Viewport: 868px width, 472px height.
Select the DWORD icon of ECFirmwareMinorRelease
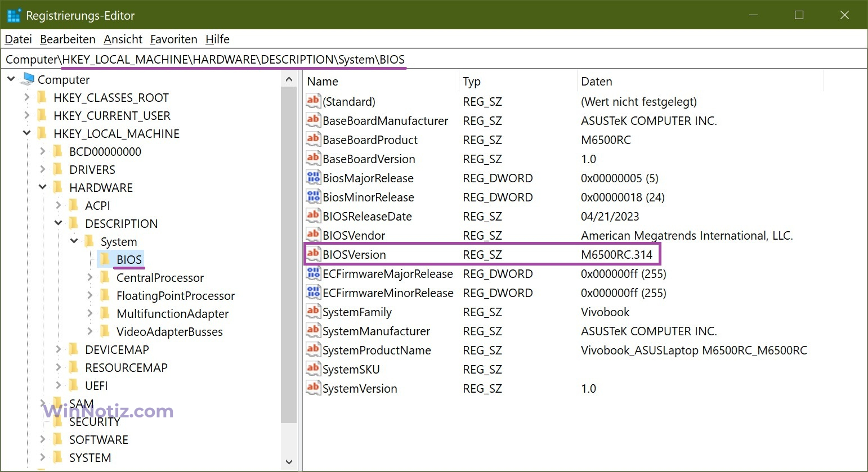coord(313,293)
